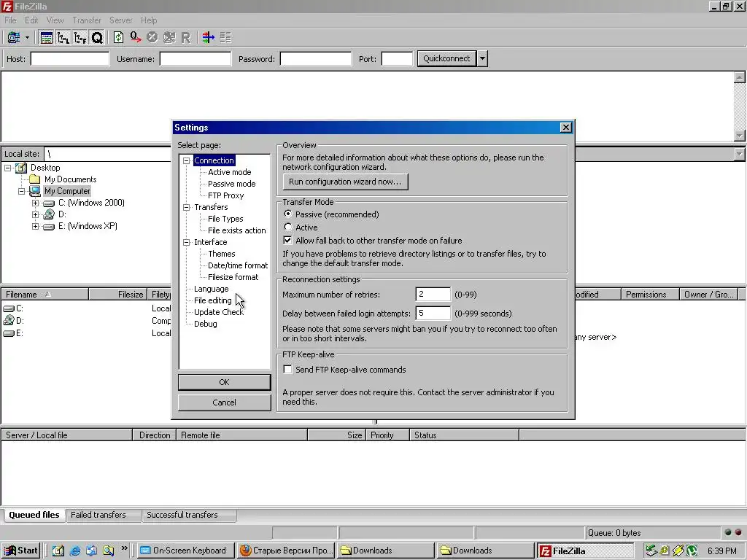Select the Passive mode settings page
The image size is (747, 560).
pyautogui.click(x=231, y=184)
